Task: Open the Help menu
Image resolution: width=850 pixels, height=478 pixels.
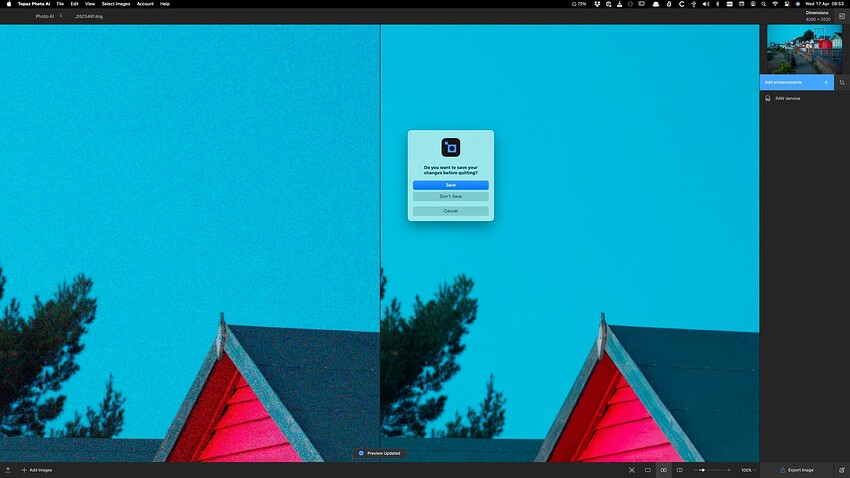Action: tap(165, 4)
